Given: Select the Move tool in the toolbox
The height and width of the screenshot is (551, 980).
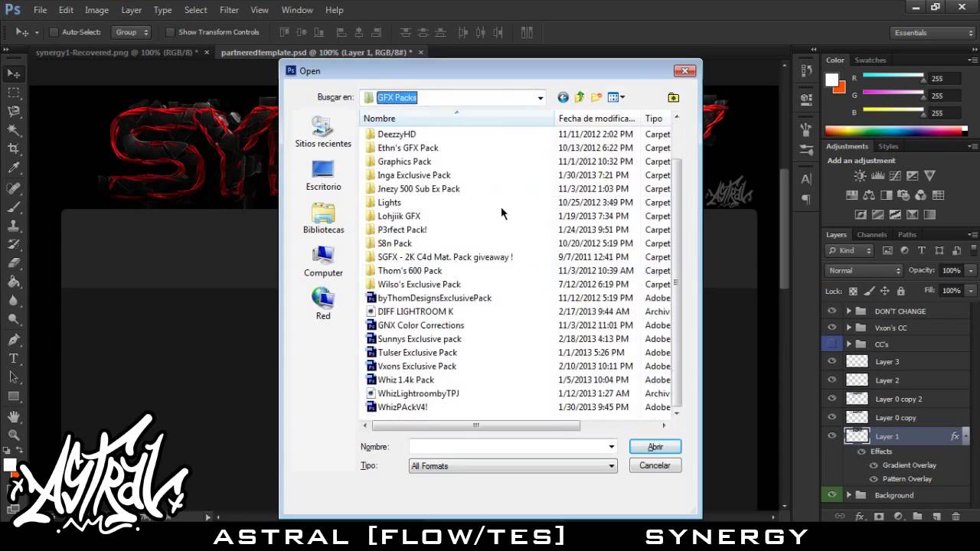Looking at the screenshot, I should click(14, 74).
